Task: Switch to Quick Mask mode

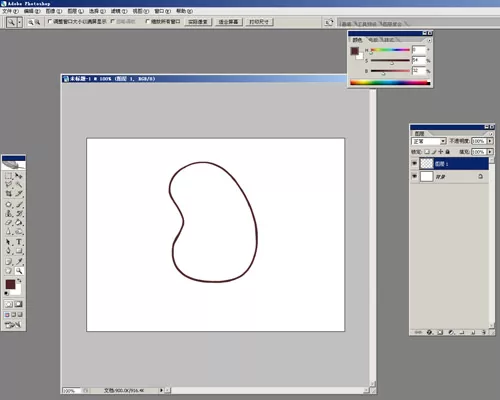Action: coord(19,304)
